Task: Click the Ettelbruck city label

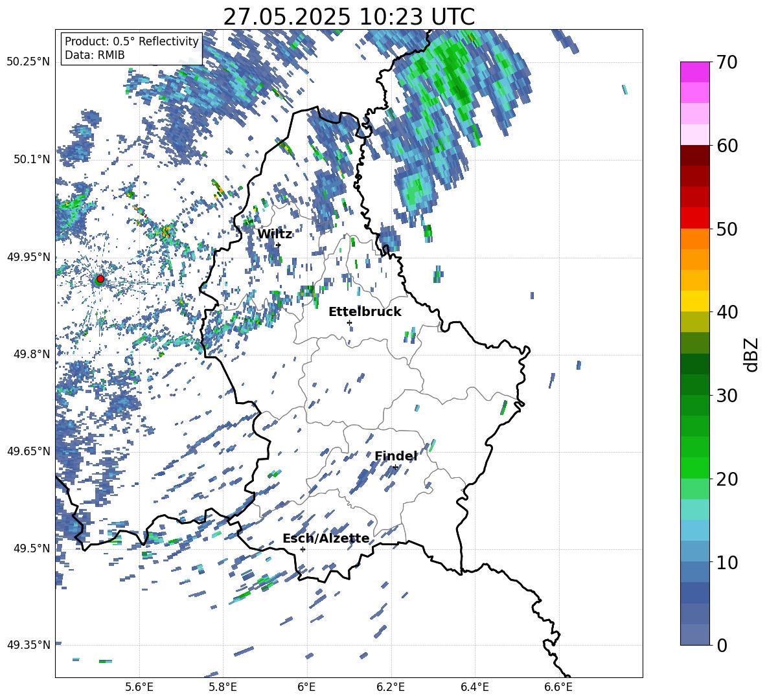Action: (365, 312)
